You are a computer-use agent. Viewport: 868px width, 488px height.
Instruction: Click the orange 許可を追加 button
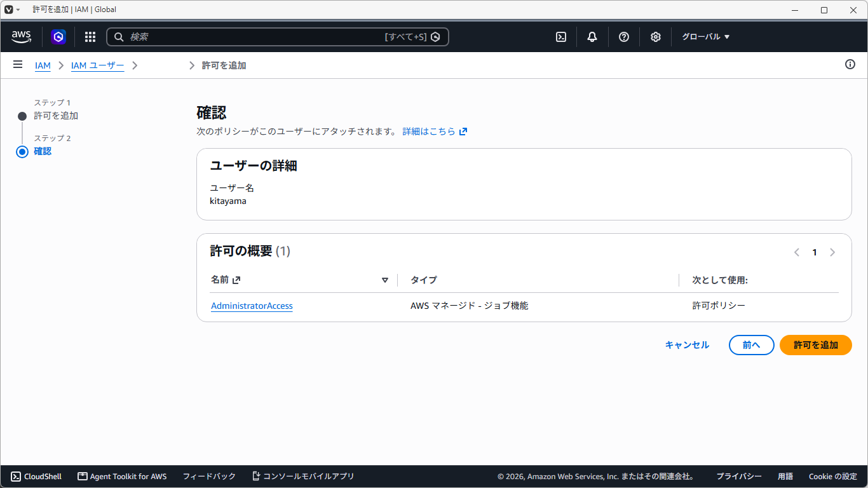[816, 345]
